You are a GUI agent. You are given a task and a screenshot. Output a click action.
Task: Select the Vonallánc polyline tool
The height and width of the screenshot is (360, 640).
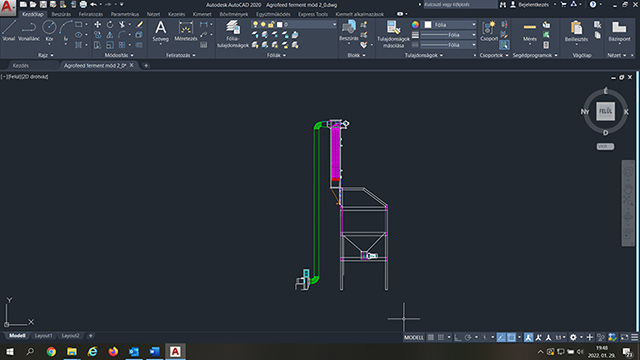pos(29,31)
